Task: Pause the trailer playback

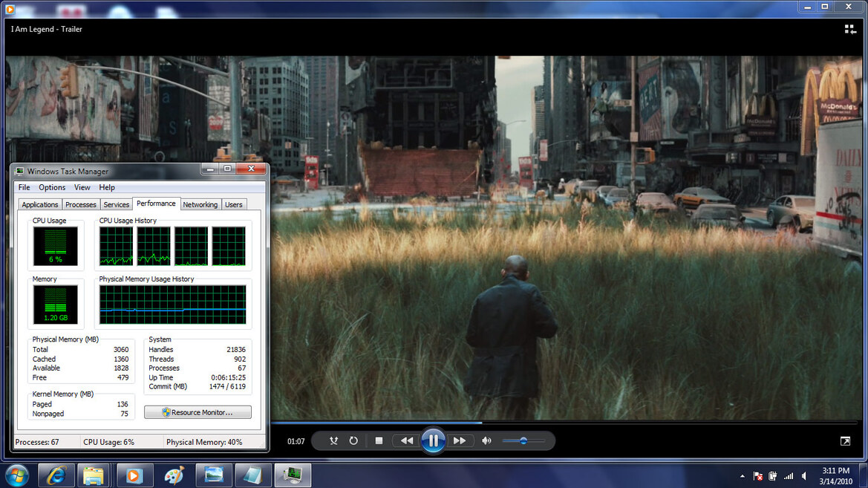Action: pyautogui.click(x=433, y=441)
